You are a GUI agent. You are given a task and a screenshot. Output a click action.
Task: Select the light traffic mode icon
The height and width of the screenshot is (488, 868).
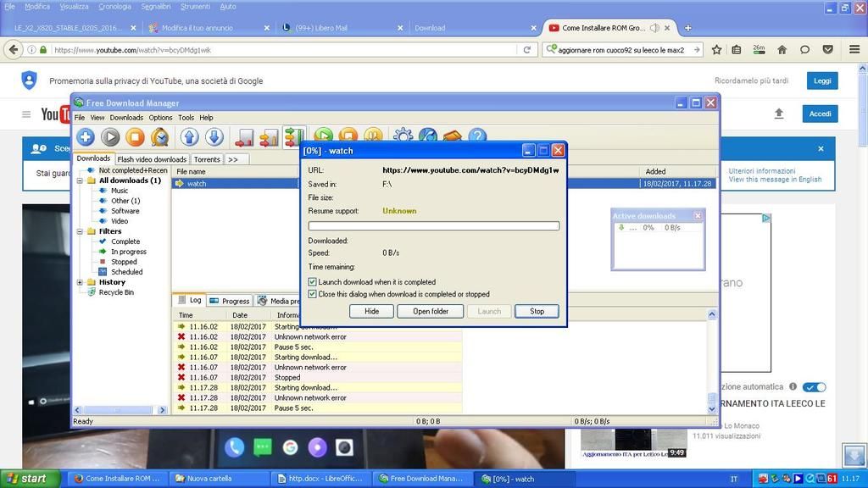244,136
